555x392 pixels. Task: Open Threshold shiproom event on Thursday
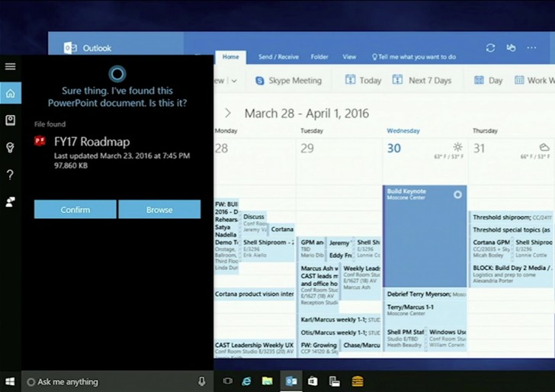[512, 217]
